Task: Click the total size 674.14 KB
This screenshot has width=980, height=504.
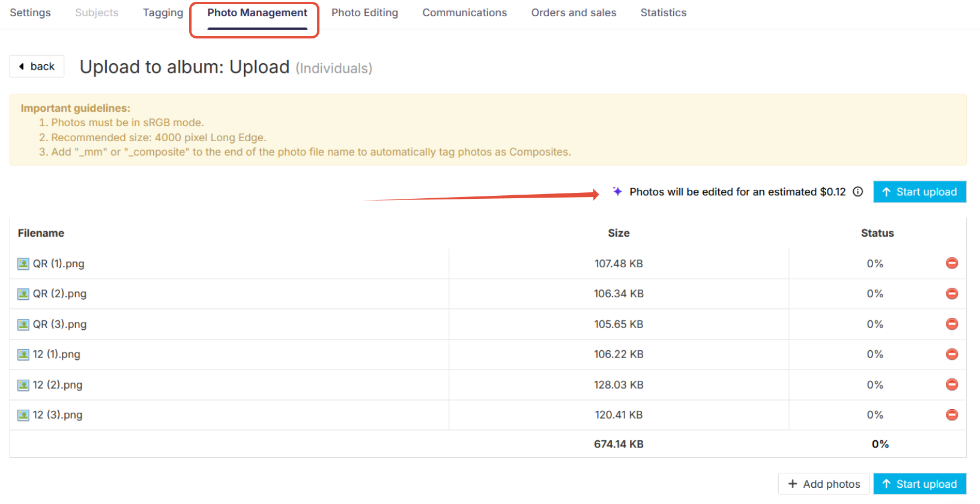Action: point(619,444)
